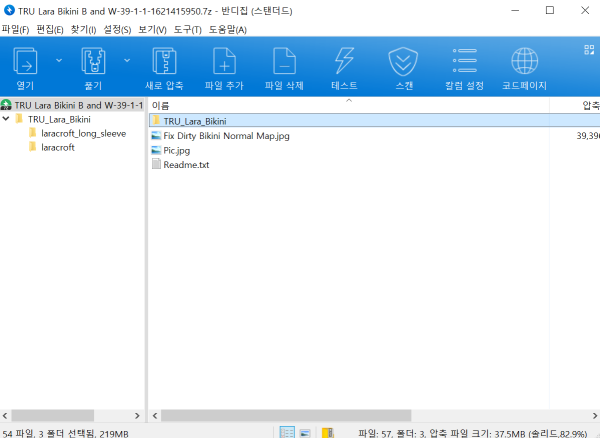The image size is (600, 438).
Task: Toggle the folder tree icon in status bar
Action: click(x=326, y=432)
